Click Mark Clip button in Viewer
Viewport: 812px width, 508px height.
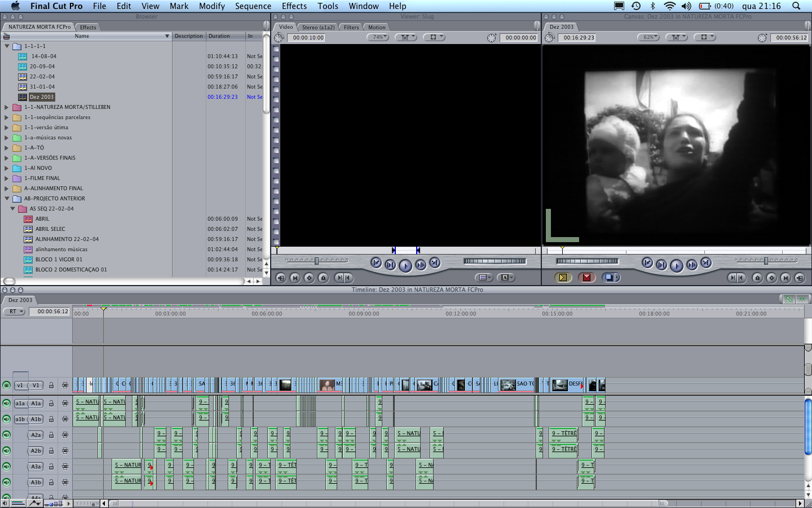coord(295,278)
